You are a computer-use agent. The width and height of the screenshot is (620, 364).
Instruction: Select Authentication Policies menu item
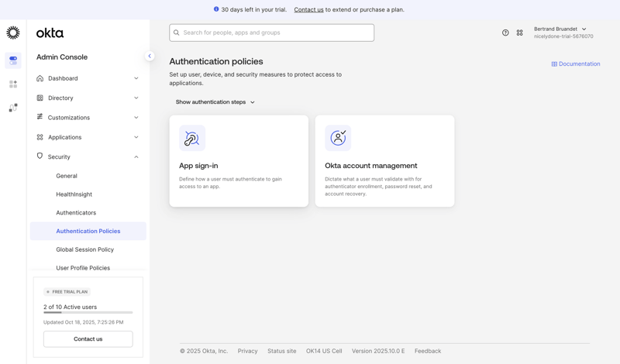[x=88, y=232]
